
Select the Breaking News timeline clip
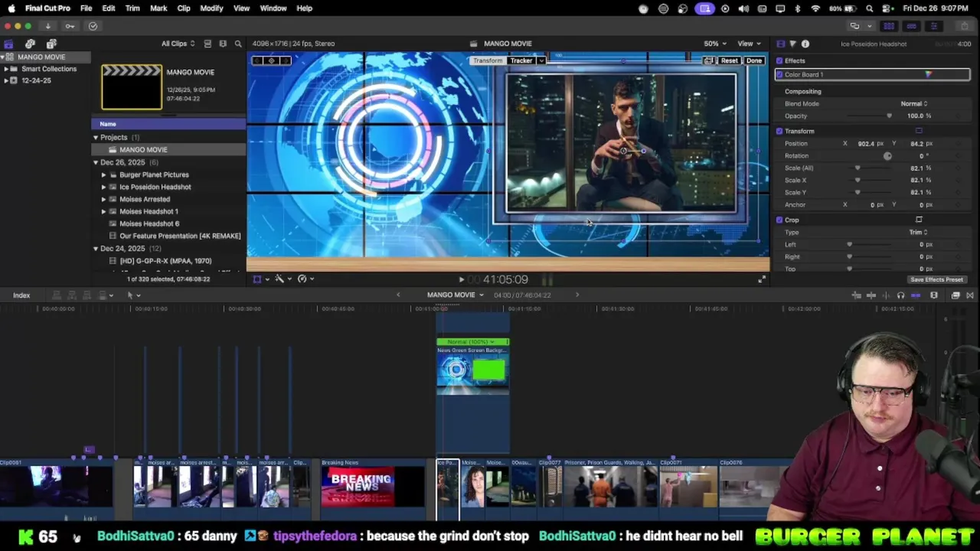[x=373, y=484]
